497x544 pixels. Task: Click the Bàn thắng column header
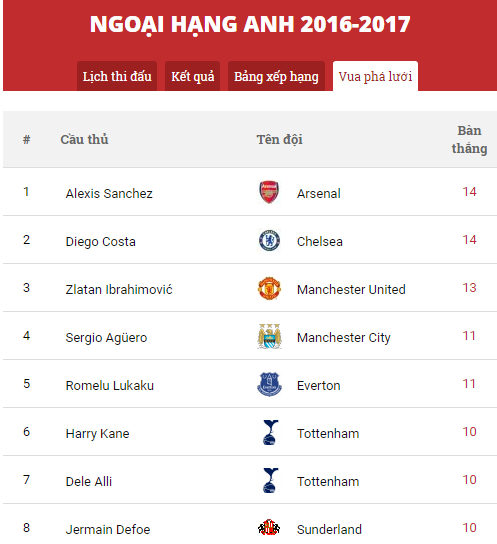pyautogui.click(x=469, y=139)
